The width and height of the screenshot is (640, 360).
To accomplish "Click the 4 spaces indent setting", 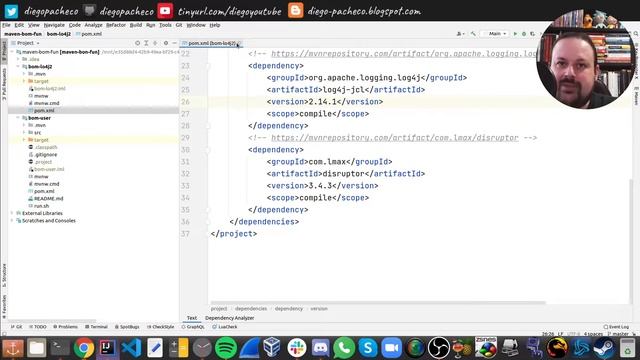I will pyautogui.click(x=593, y=334).
